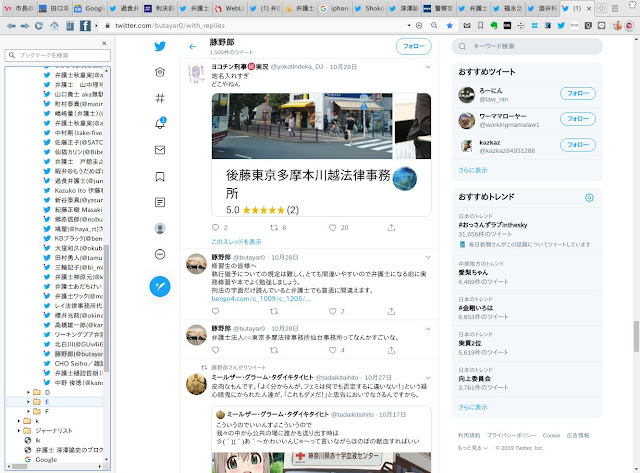Expand the F bookmark folder
The height and width of the screenshot is (473, 640).
28,411
